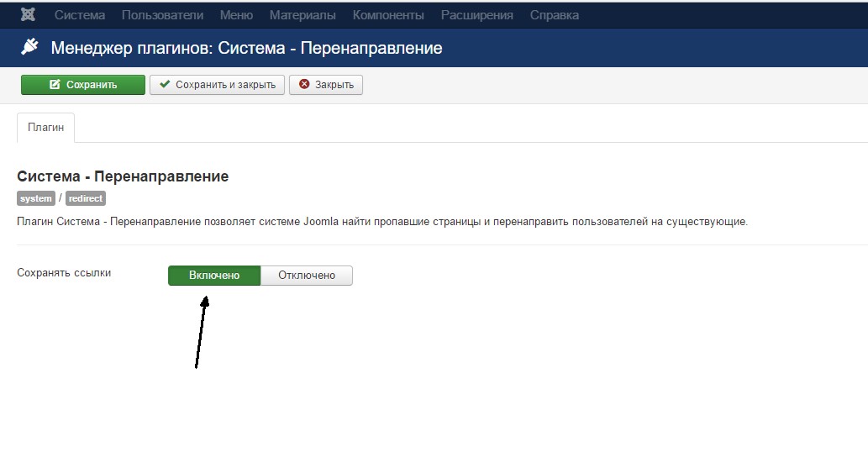Open the Пользователи menu
The height and width of the screenshot is (452, 868).
162,15
